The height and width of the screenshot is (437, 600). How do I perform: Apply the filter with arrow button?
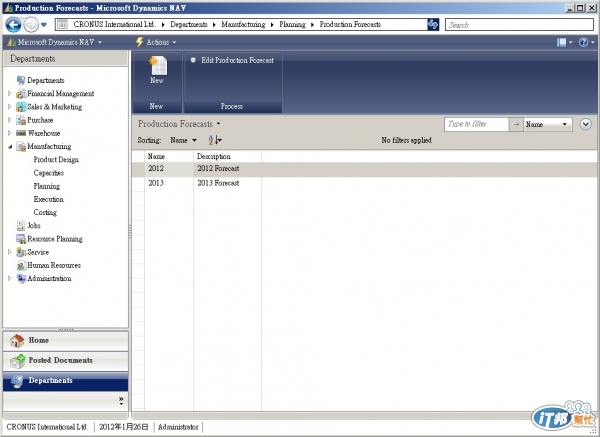pyautogui.click(x=516, y=124)
